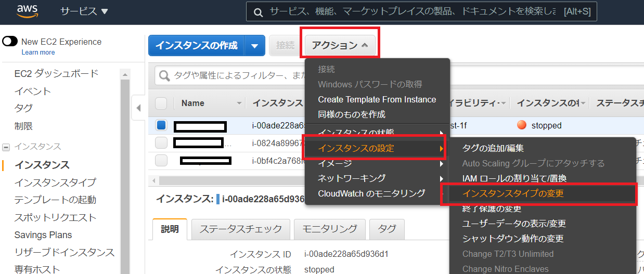The image size is (644, 274).
Task: Click the 接続 button
Action: pyautogui.click(x=285, y=46)
